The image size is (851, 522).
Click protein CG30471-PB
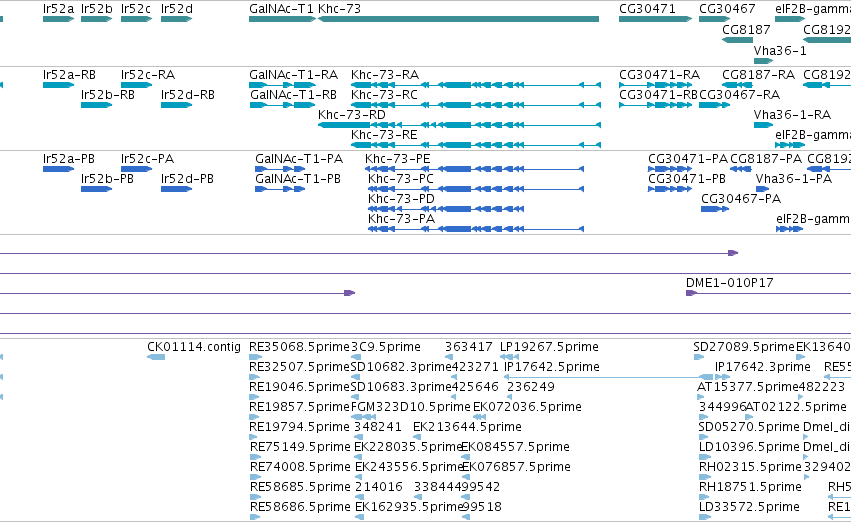pos(687,179)
